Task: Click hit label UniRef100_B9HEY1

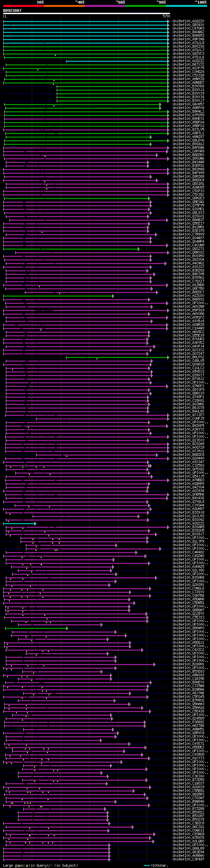Action: tap(188, 119)
